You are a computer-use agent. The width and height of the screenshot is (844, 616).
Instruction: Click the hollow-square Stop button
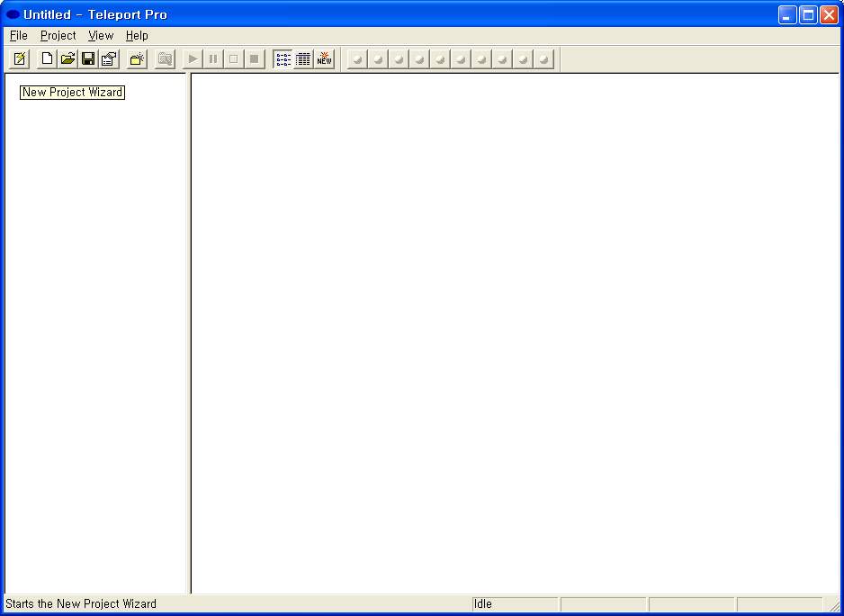233,59
